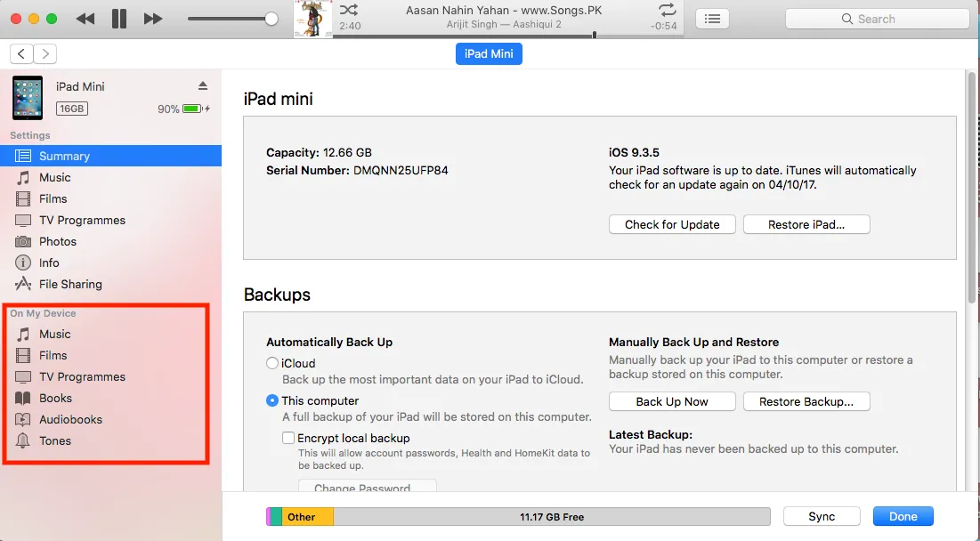Click Back Up Now button
The height and width of the screenshot is (541, 980).
672,401
